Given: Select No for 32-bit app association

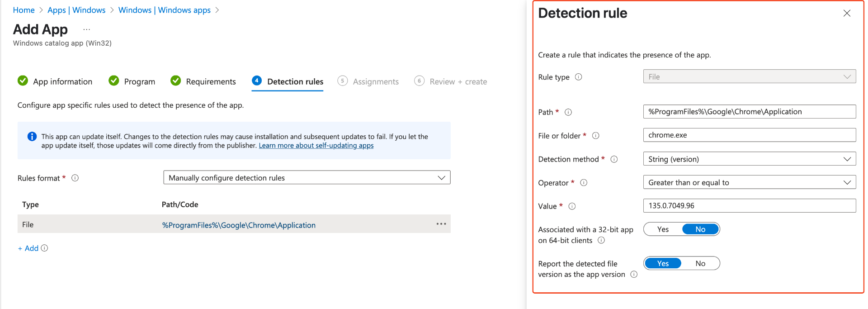Looking at the screenshot, I should pyautogui.click(x=700, y=229).
